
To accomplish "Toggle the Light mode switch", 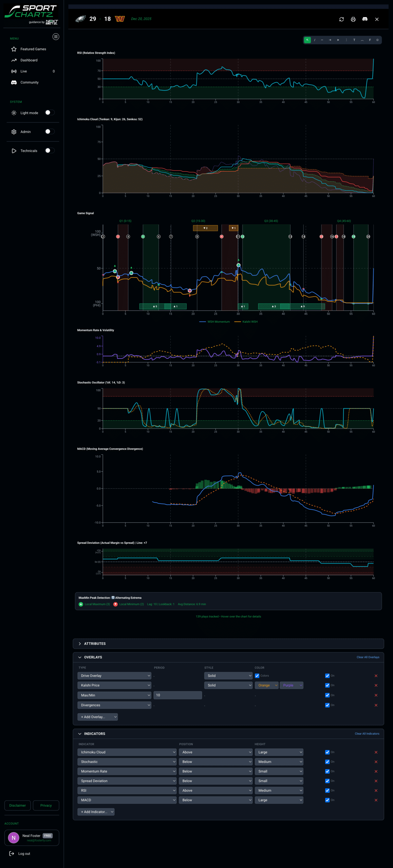I will click(50, 113).
